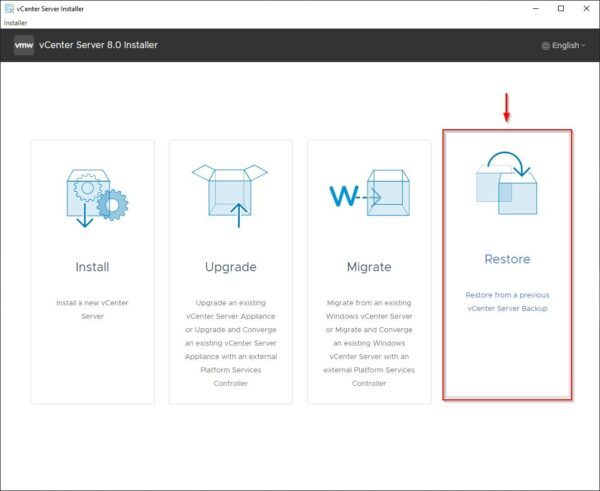Click the Migrate from Windows vCenter description
The width and height of the screenshot is (600, 491).
point(368,341)
